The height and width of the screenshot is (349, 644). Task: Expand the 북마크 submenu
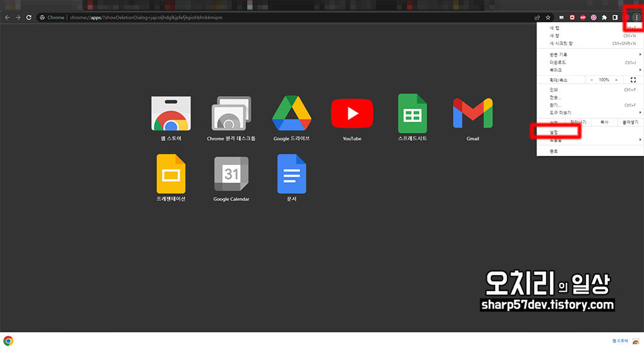[x=590, y=70]
